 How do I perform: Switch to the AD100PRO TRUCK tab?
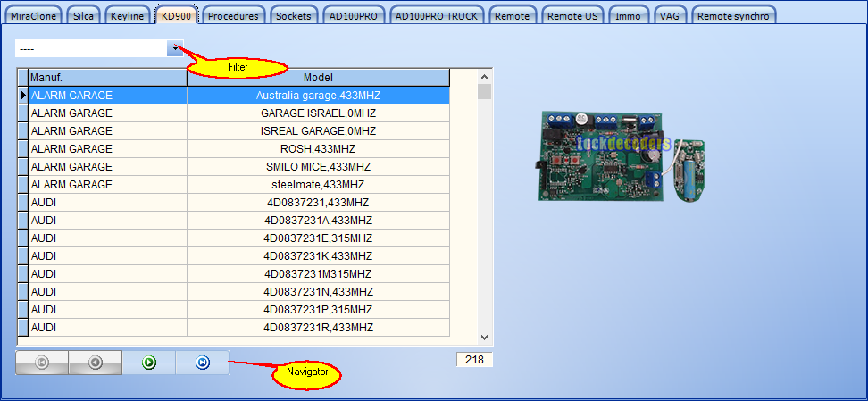coord(437,16)
